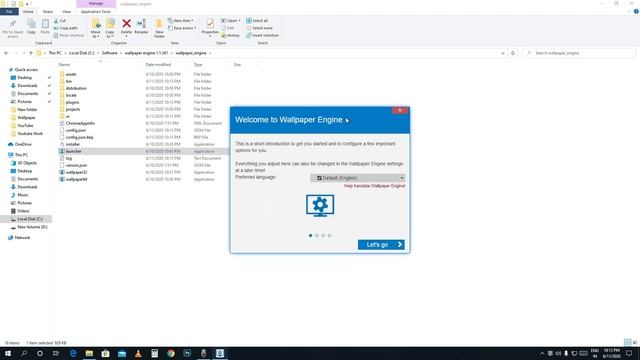Select OneDrive in navigation pane
Screen dimensions: 640x360
click(x=22, y=144)
